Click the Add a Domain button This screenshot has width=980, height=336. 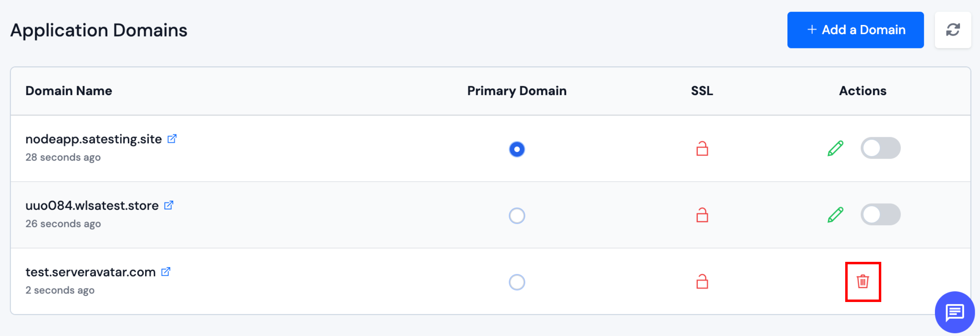point(855,30)
